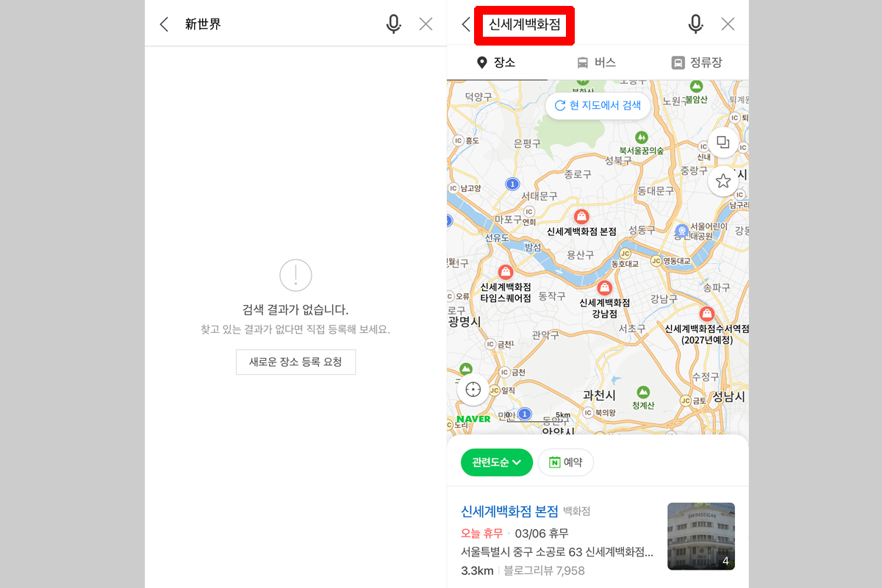This screenshot has height=588, width=882.
Task: Tap the microphone icon beside 新世界 search field
Action: click(393, 24)
